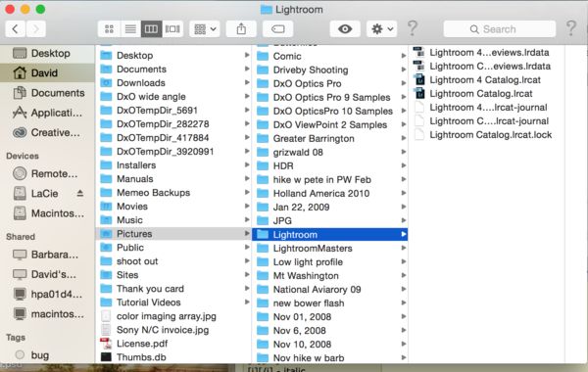Select the DxO wide angle folder
This screenshot has height=372, width=588.
click(173, 96)
